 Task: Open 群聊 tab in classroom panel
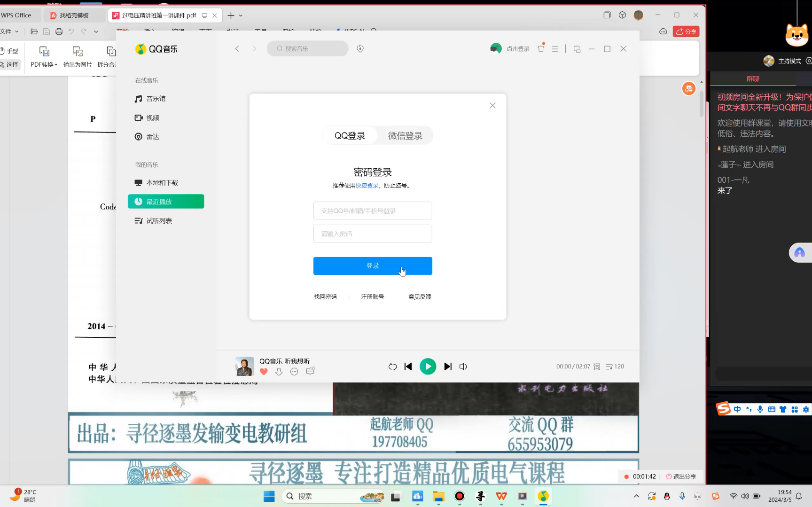pyautogui.click(x=753, y=79)
